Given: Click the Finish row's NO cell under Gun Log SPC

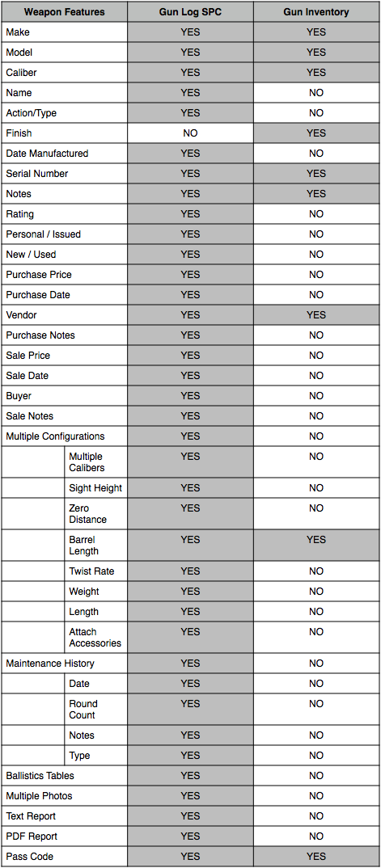Looking at the screenshot, I should [191, 133].
